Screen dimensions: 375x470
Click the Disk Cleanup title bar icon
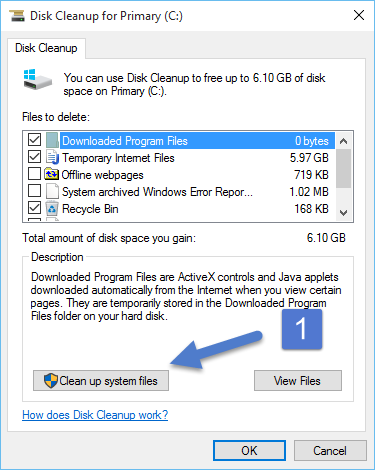(x=16, y=16)
